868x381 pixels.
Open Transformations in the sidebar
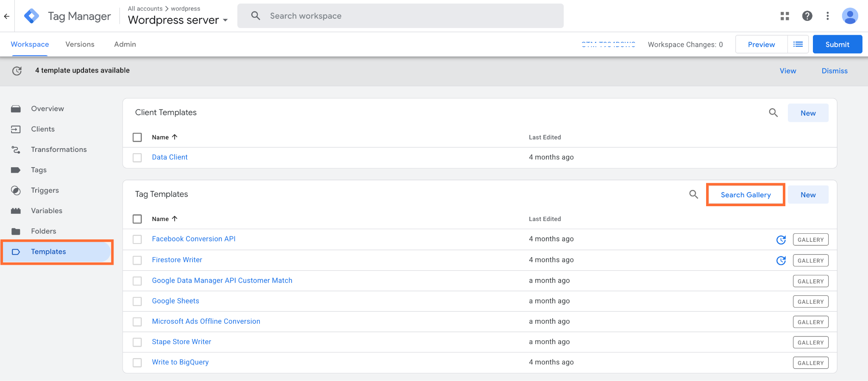pyautogui.click(x=59, y=149)
